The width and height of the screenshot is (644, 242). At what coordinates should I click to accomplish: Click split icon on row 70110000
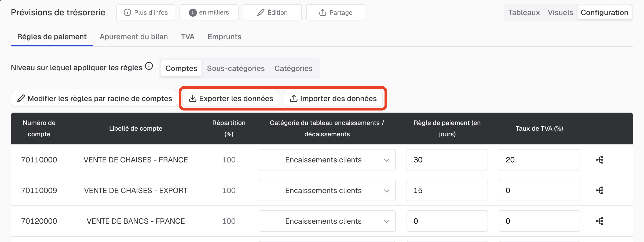coord(599,160)
